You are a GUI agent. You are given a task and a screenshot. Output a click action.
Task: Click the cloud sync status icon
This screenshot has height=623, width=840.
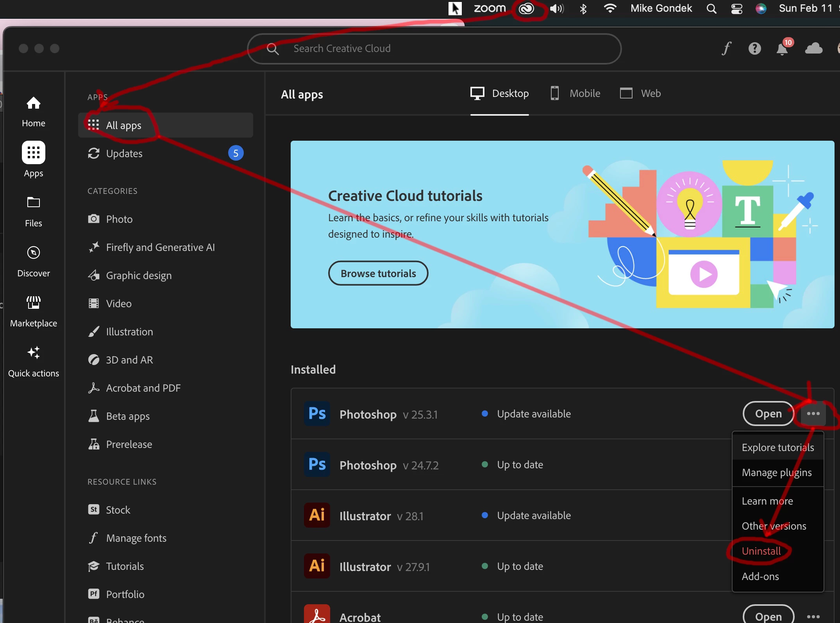pyautogui.click(x=814, y=49)
